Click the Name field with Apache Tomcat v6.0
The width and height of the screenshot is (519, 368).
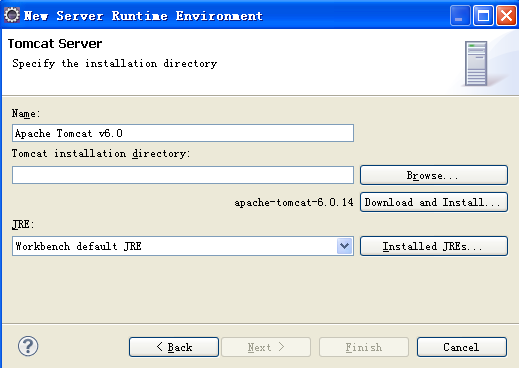click(x=183, y=133)
